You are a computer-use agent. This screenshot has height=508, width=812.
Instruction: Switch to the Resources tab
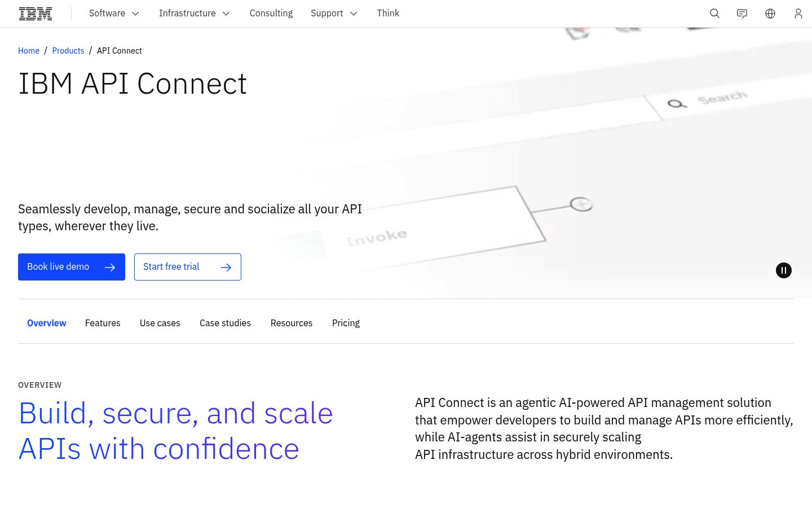tap(292, 323)
